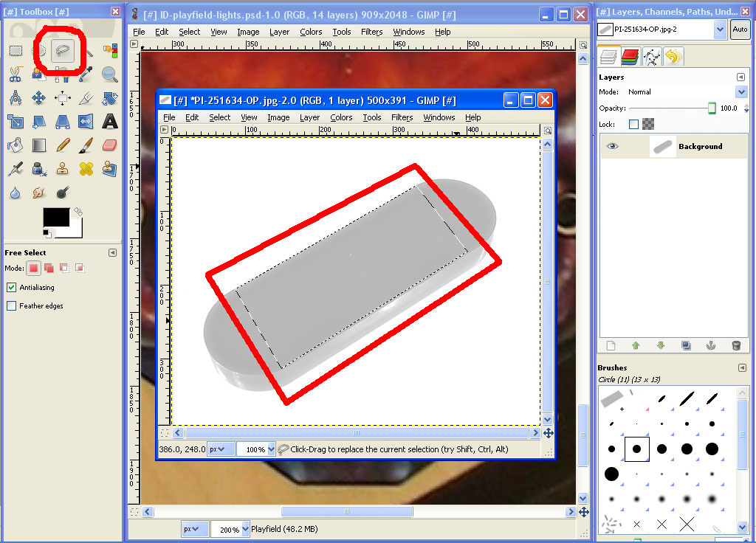Hide the Background layer via eye icon
This screenshot has height=543, width=756.
pyautogui.click(x=612, y=146)
